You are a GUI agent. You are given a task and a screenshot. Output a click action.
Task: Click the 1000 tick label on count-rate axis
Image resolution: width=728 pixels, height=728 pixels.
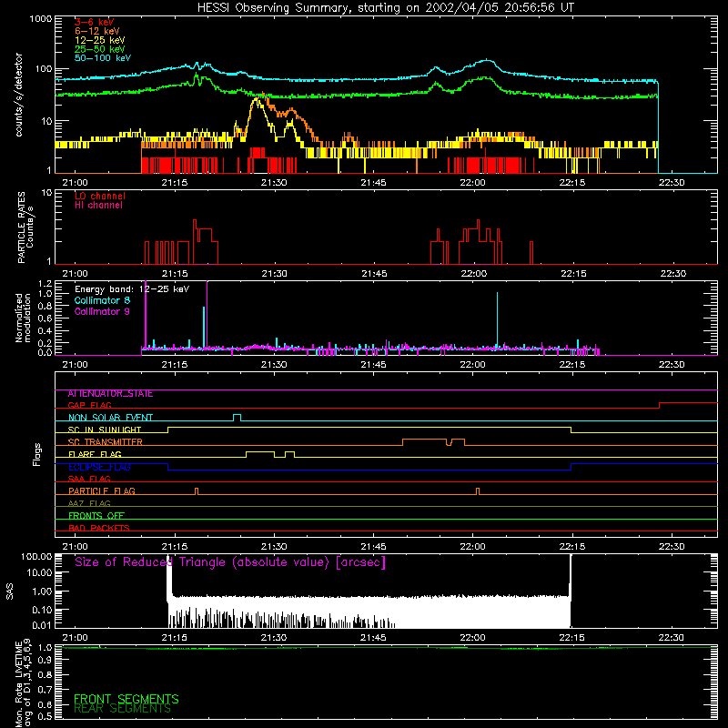(41, 19)
